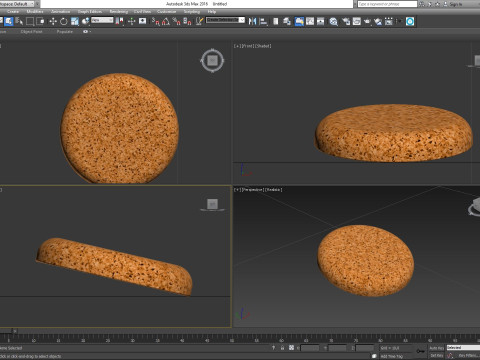Open the Perspective viewport label menu

[252, 190]
